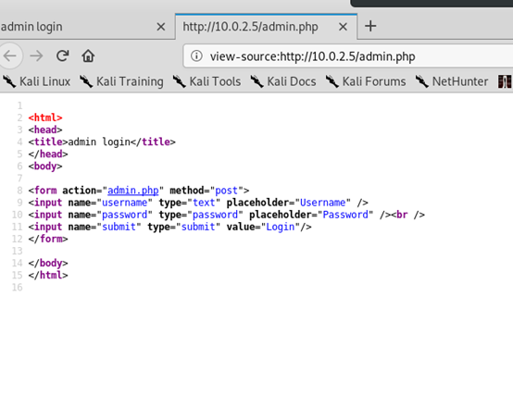Click line number 8 in gutter
Viewport: 513px width, 420px height.
point(19,191)
